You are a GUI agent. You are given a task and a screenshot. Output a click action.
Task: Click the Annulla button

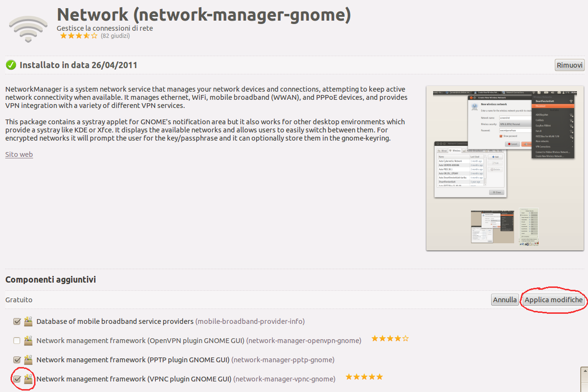pyautogui.click(x=505, y=300)
